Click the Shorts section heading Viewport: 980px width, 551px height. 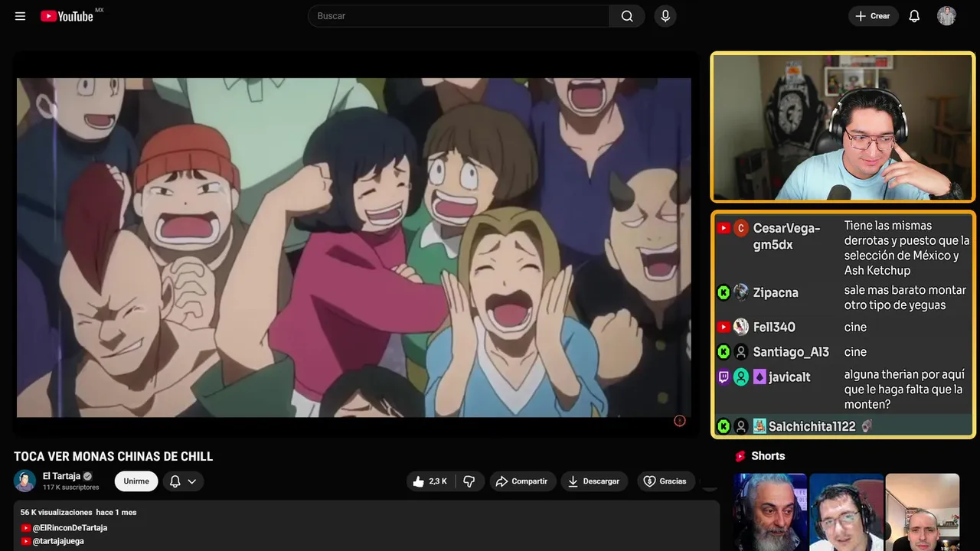click(x=768, y=456)
